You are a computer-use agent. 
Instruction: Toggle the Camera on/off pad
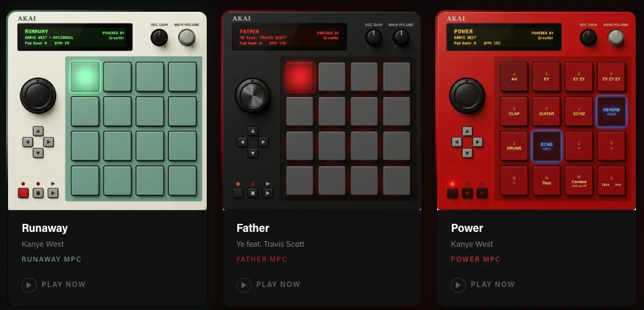click(x=579, y=181)
